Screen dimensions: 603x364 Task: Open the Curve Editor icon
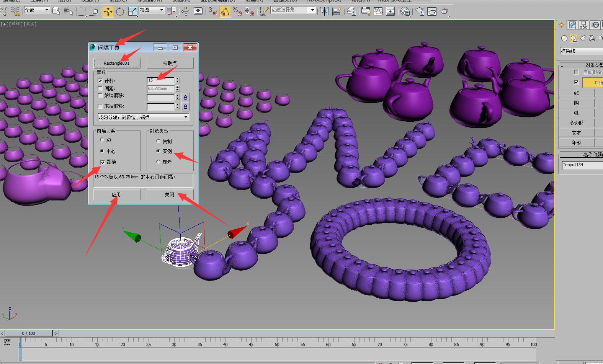coord(378,11)
